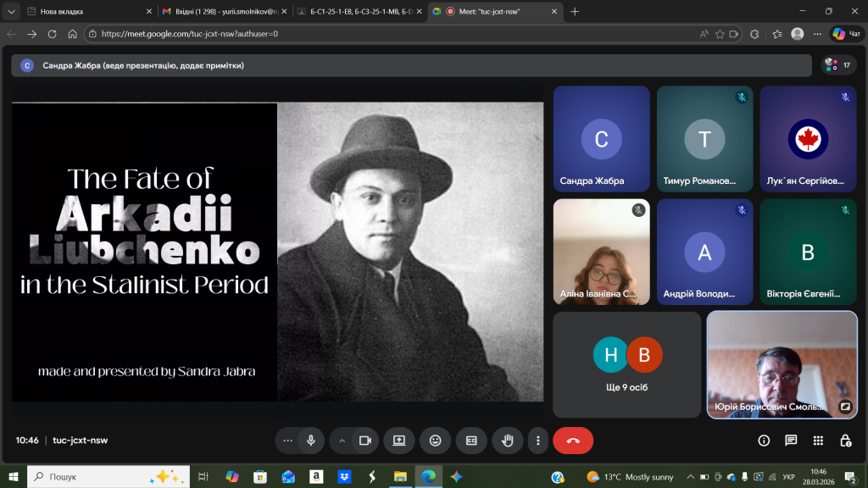Click the share screen (present now) icon
Screen dimensions: 868x488
tap(398, 441)
